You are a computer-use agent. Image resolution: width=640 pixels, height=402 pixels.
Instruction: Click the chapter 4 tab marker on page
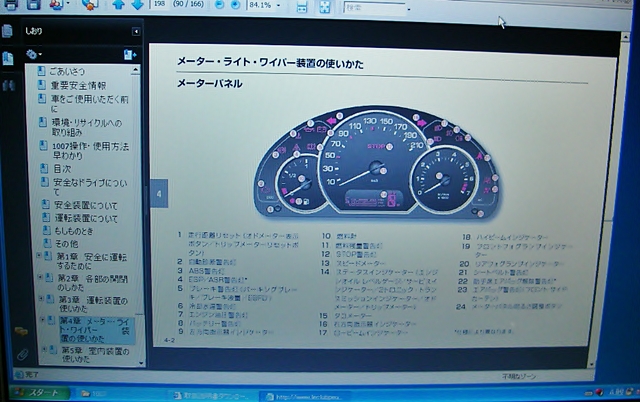pos(159,193)
